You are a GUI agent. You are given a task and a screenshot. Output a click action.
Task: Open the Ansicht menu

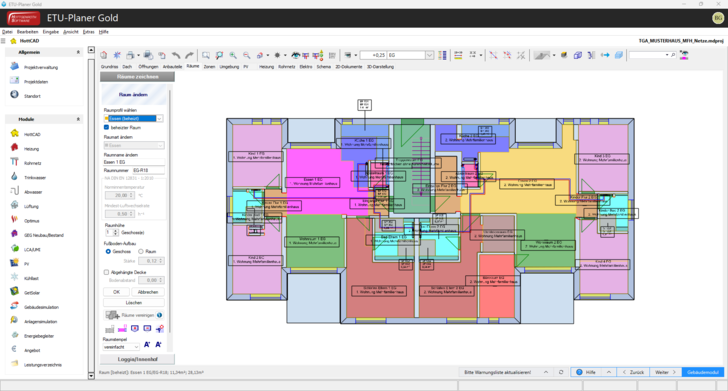(x=71, y=32)
